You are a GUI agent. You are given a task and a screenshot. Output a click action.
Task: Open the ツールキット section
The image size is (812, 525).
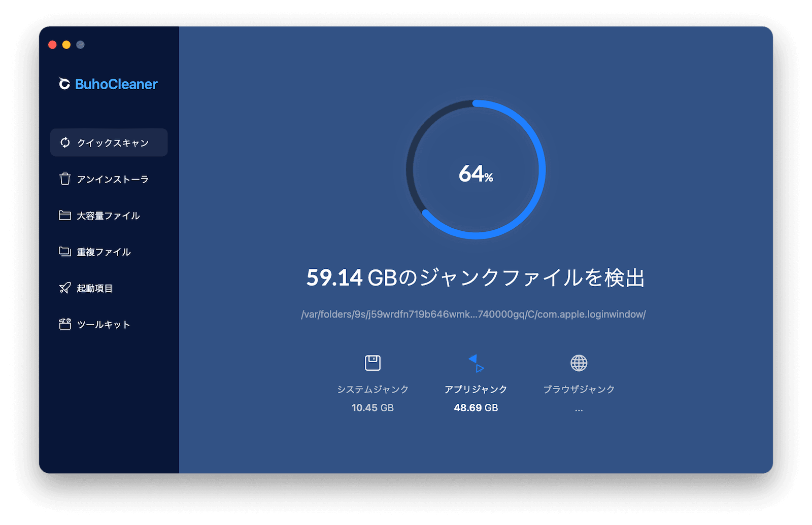[x=103, y=325]
